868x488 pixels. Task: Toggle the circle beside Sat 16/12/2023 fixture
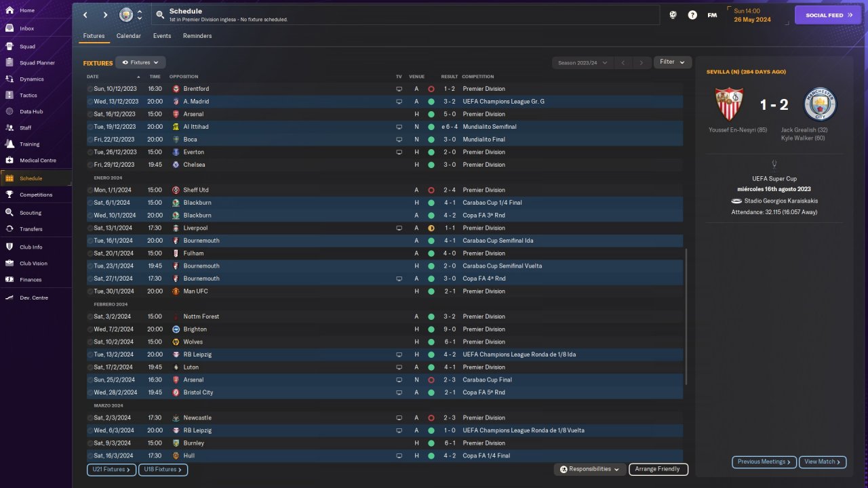[90, 114]
